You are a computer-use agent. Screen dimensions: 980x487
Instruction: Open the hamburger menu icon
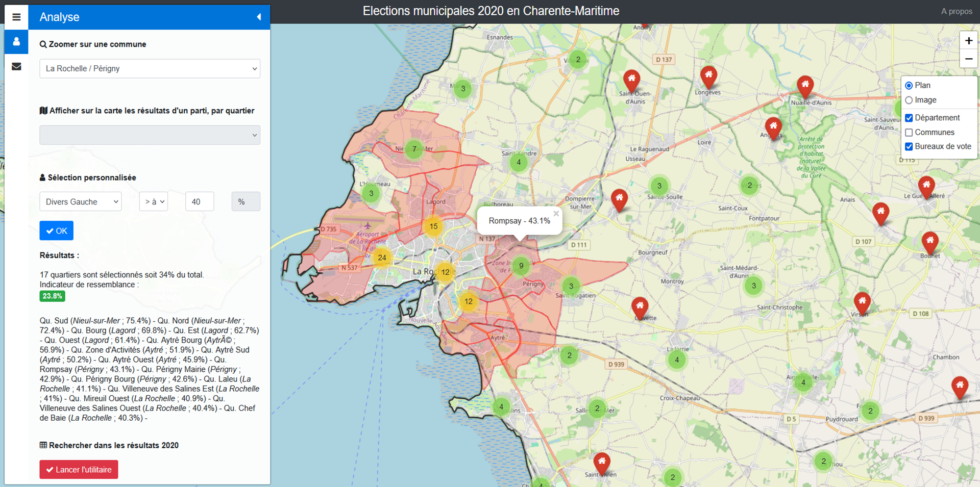pyautogui.click(x=16, y=17)
